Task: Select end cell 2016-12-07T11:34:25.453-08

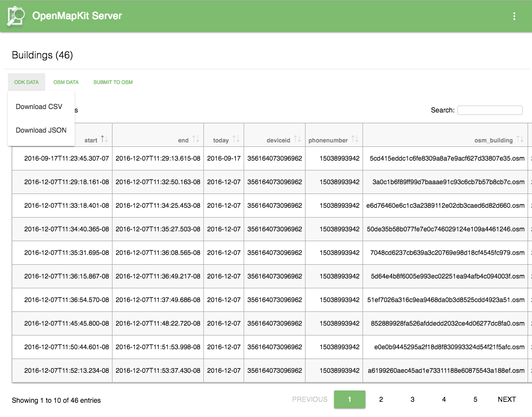Action: [x=158, y=206]
